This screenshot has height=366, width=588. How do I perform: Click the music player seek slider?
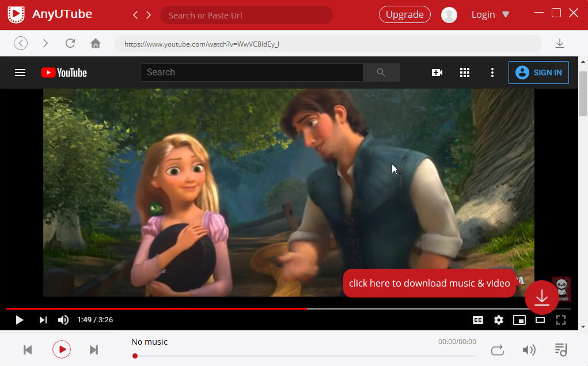pyautogui.click(x=304, y=356)
